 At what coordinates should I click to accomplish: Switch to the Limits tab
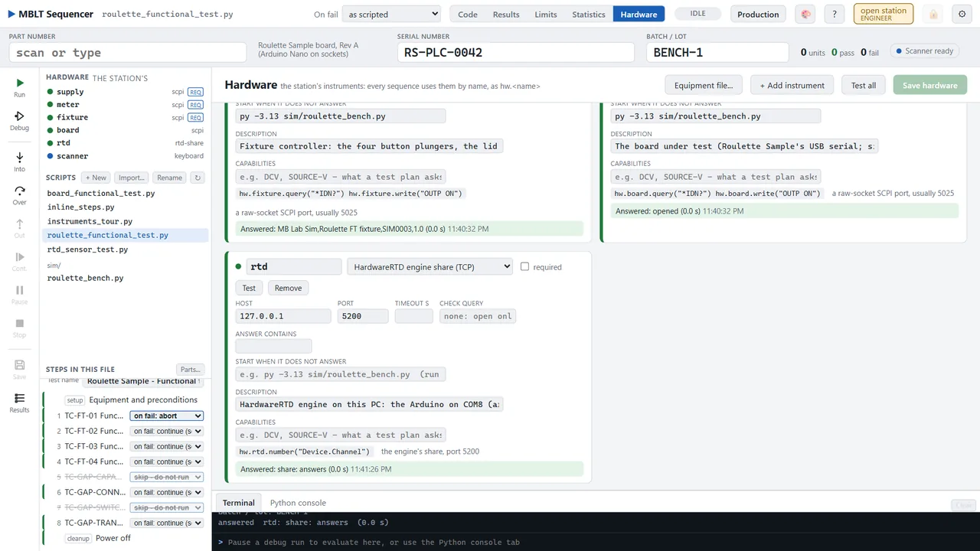click(x=546, y=14)
